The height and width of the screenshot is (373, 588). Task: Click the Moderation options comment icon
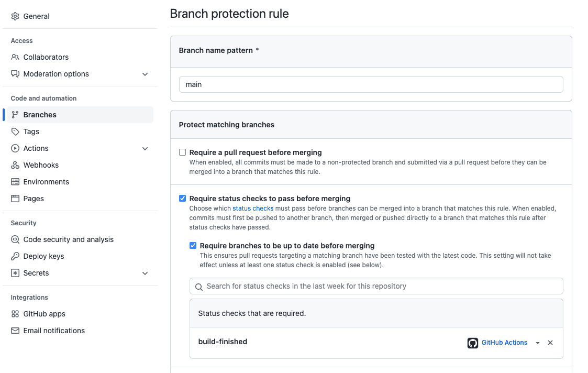(15, 74)
